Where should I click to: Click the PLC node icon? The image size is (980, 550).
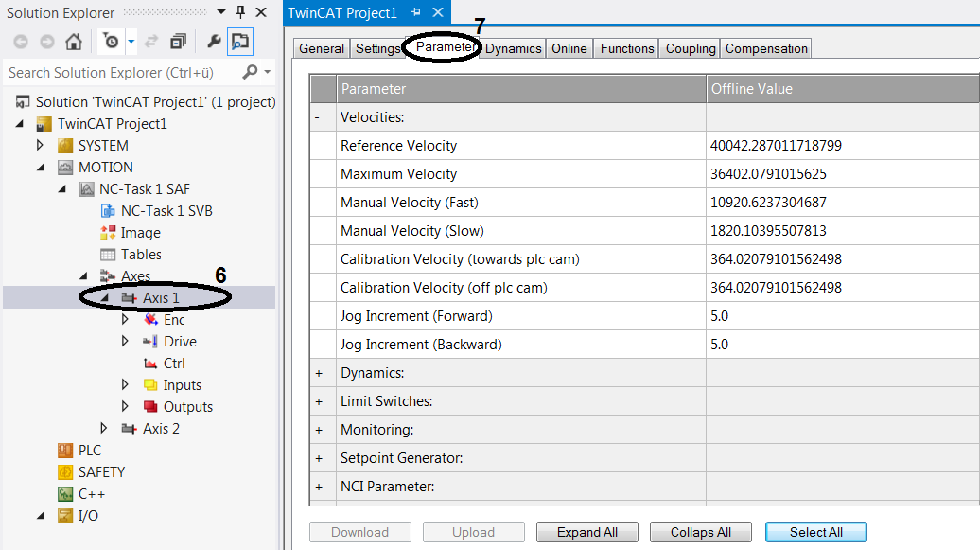pyautogui.click(x=65, y=451)
